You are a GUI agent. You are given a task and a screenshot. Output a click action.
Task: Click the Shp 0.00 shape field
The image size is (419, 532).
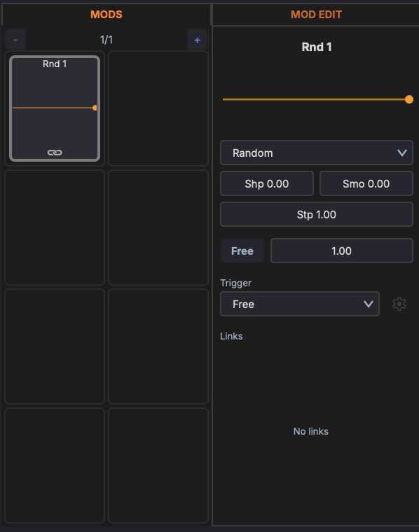[x=267, y=183]
